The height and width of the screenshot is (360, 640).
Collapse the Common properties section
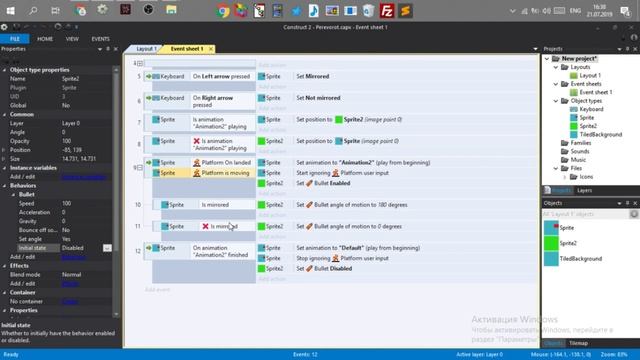click(5, 114)
